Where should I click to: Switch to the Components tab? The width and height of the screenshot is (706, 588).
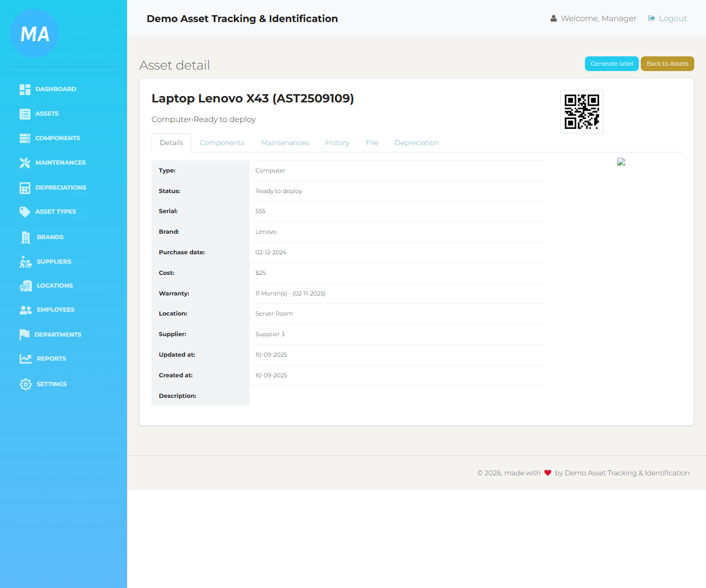pos(222,143)
